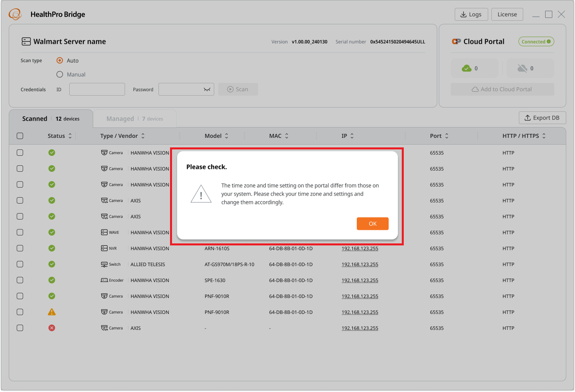Check the warning-status row checkbox
Viewport: 575px width, 392px height.
pos(20,312)
